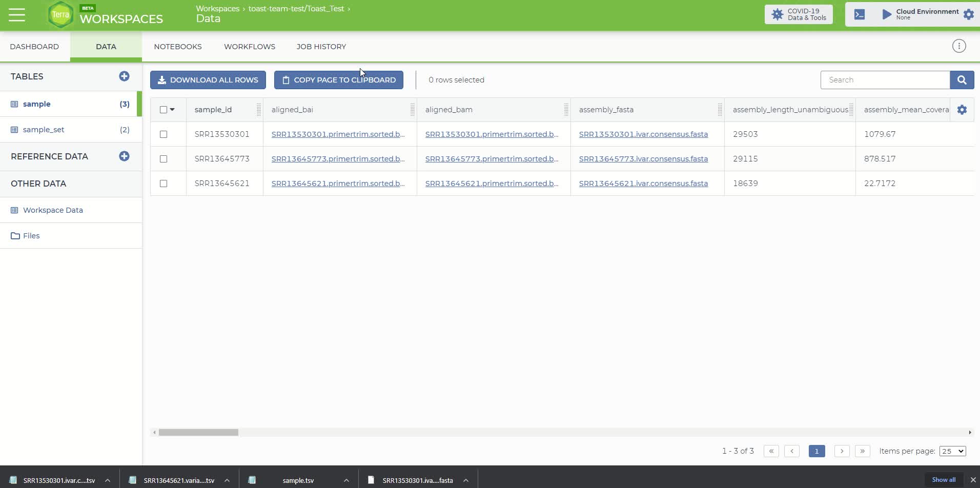The width and height of the screenshot is (980, 488).
Task: Check the box for SRR13530301 row
Action: 164,134
